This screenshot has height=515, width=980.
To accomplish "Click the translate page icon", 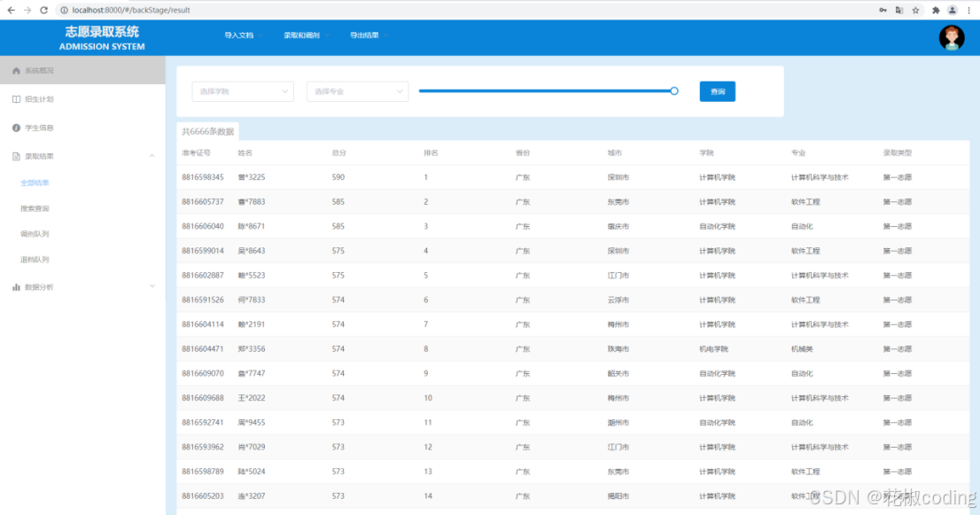I will coord(898,10).
